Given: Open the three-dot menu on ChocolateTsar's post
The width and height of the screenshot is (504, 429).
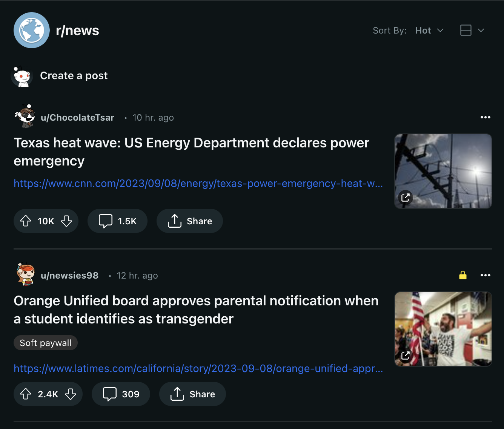Looking at the screenshot, I should [486, 117].
